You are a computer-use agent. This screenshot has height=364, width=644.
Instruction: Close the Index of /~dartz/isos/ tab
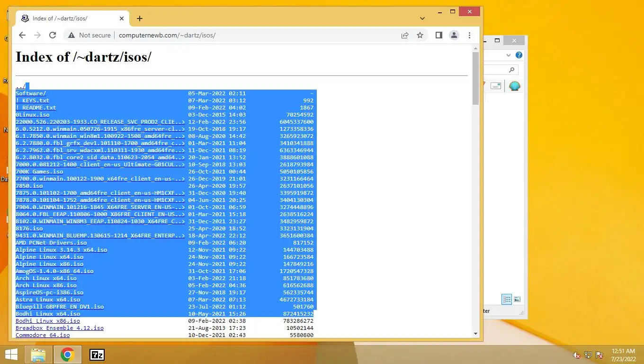[122, 18]
